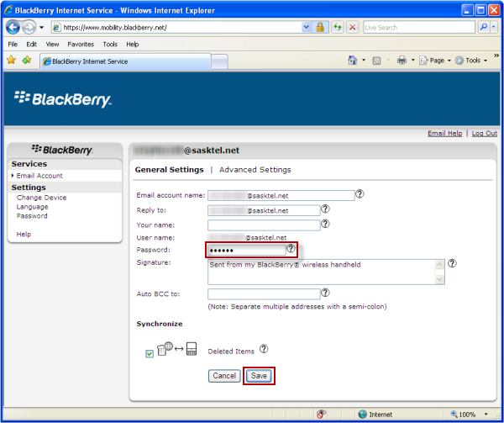The image size is (504, 423).
Task: Open the Help menu
Action: (132, 45)
